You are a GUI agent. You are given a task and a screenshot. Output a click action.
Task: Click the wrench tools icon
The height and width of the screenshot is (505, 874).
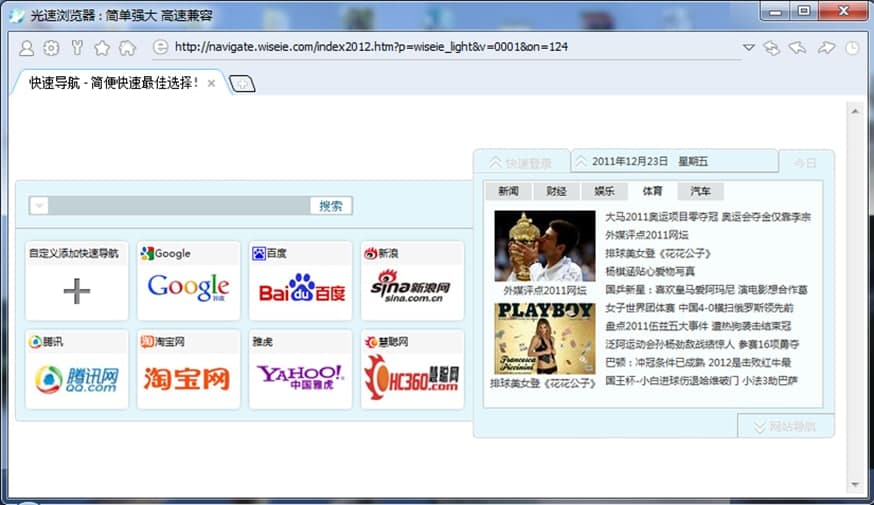coord(77,48)
